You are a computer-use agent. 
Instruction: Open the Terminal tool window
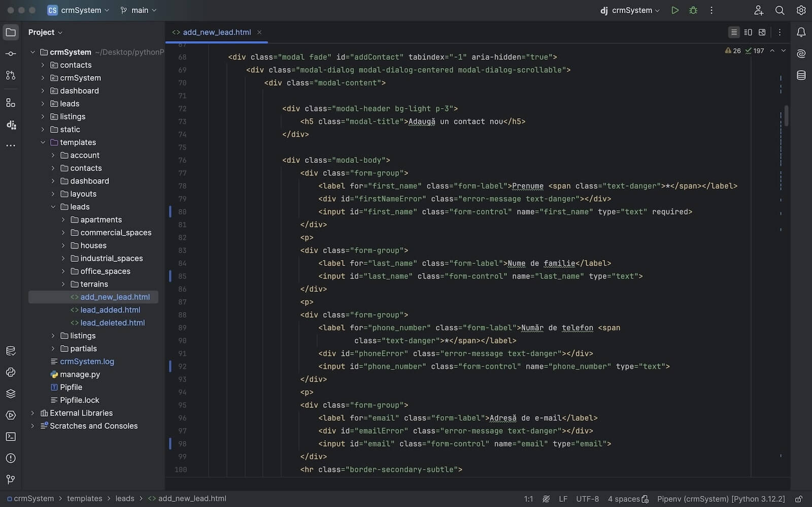11,436
